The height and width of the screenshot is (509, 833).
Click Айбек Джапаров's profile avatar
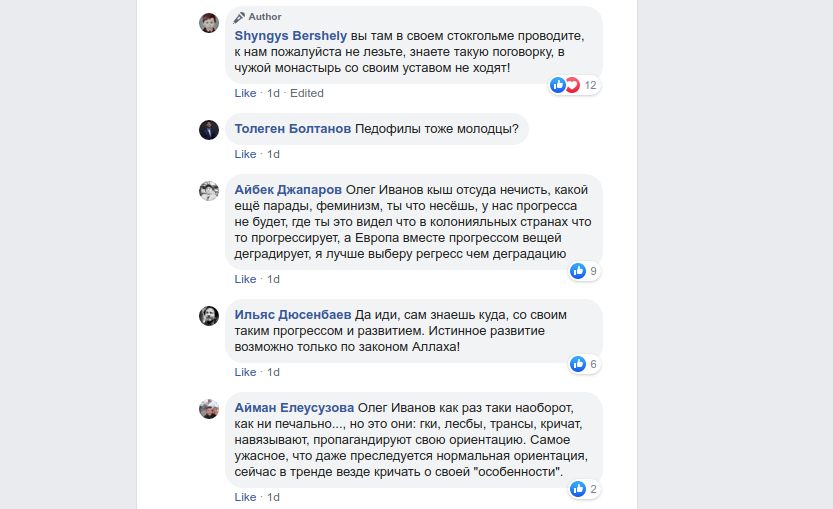209,191
